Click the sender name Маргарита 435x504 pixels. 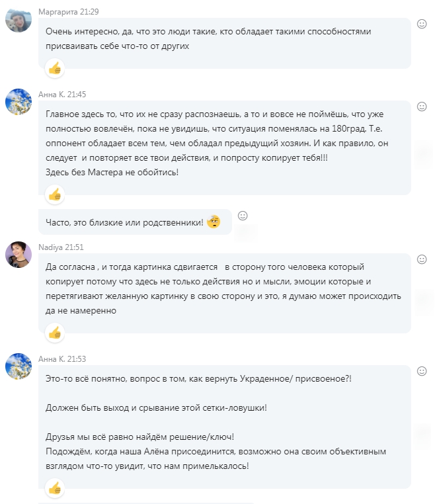pos(57,12)
